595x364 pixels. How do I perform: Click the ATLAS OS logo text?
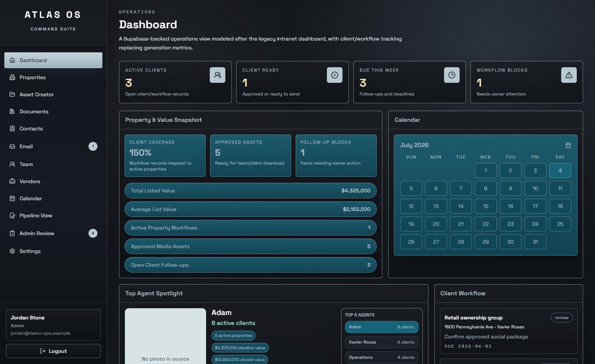click(x=53, y=15)
